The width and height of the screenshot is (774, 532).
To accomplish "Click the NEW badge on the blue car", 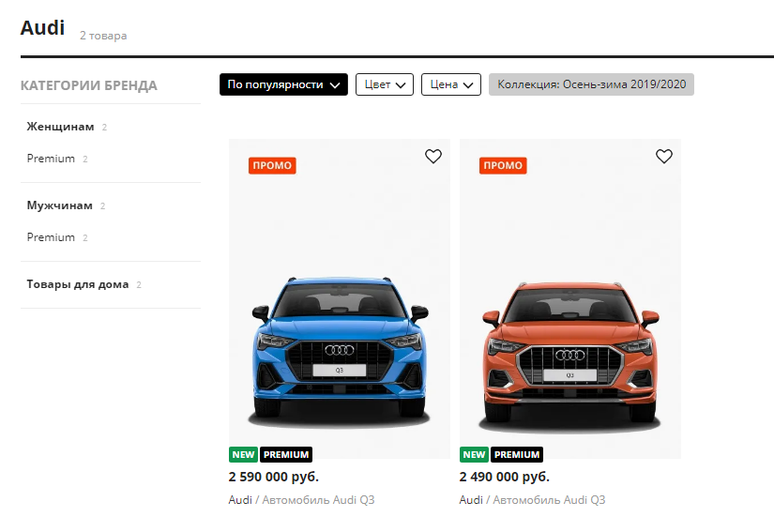I will (x=243, y=454).
